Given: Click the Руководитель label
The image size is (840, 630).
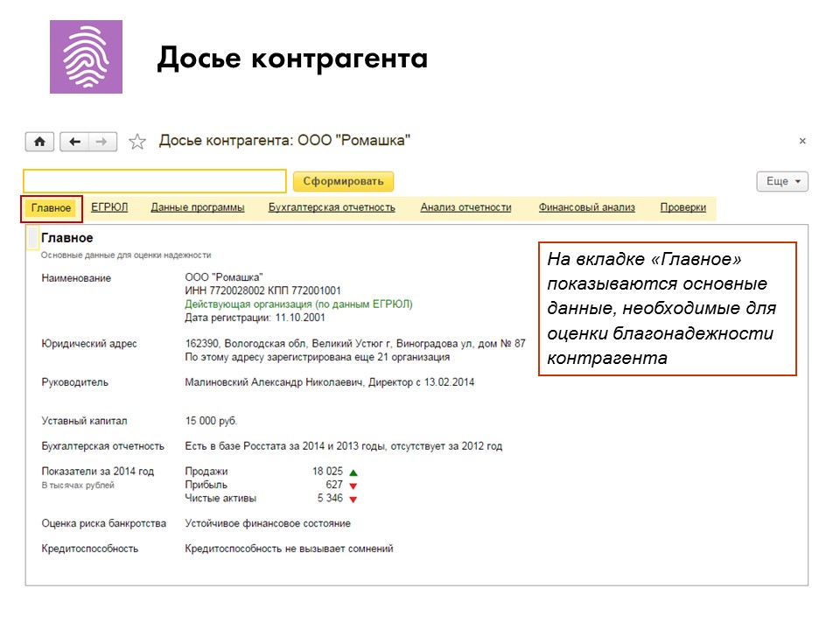Looking at the screenshot, I should point(75,382).
